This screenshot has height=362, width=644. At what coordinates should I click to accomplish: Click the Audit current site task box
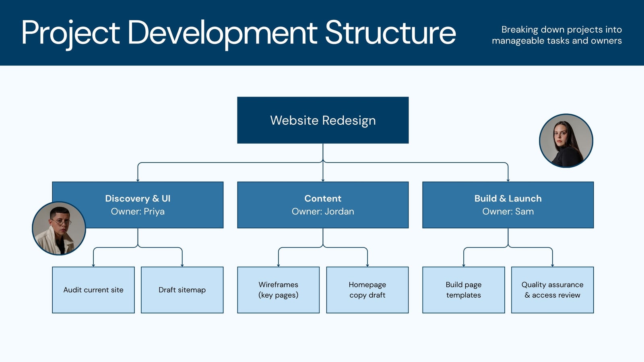(x=93, y=290)
